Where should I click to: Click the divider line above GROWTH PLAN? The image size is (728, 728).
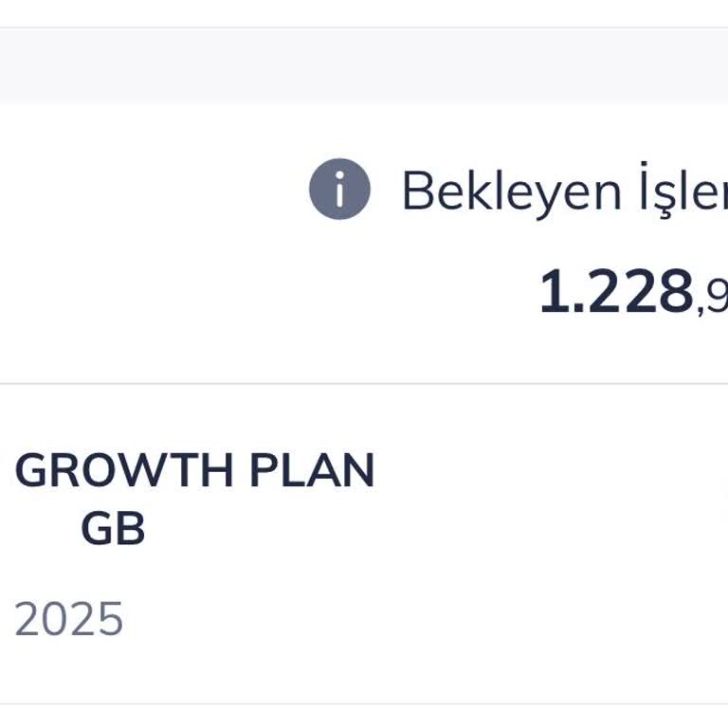(x=364, y=384)
